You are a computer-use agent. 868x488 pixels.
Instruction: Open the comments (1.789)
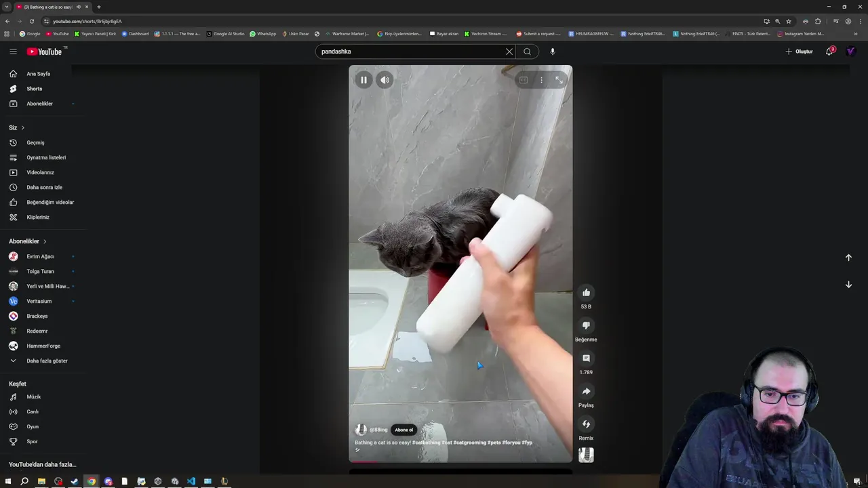[x=586, y=359]
